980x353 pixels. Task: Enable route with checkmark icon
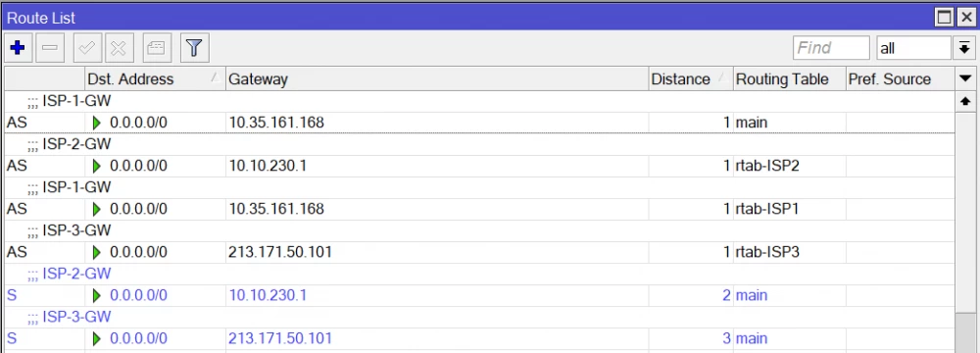point(87,48)
